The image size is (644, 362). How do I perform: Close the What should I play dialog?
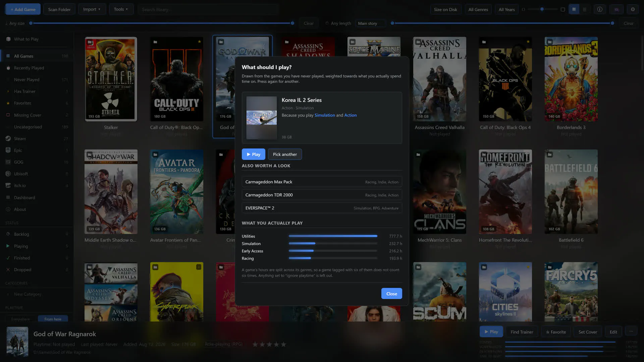(391, 294)
